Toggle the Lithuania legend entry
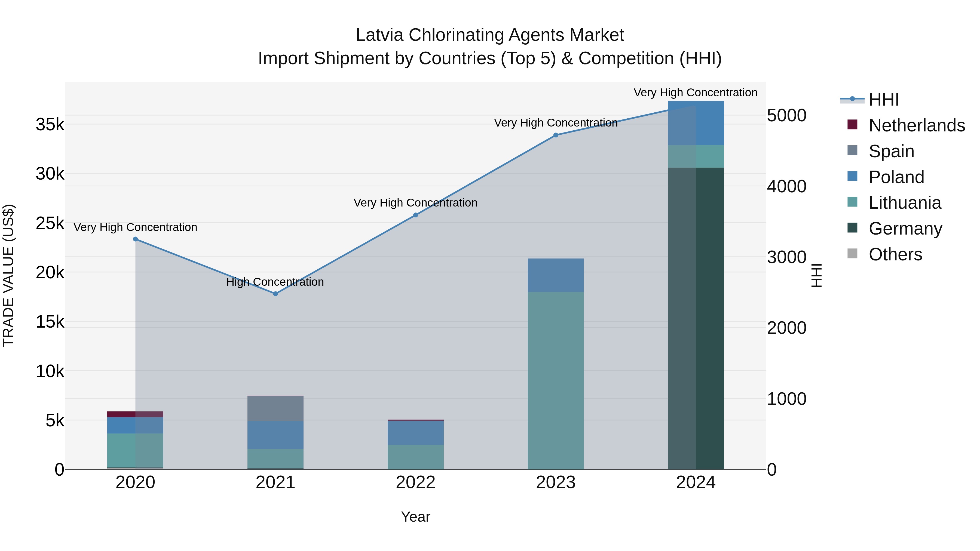The width and height of the screenshot is (980, 551). tap(894, 203)
